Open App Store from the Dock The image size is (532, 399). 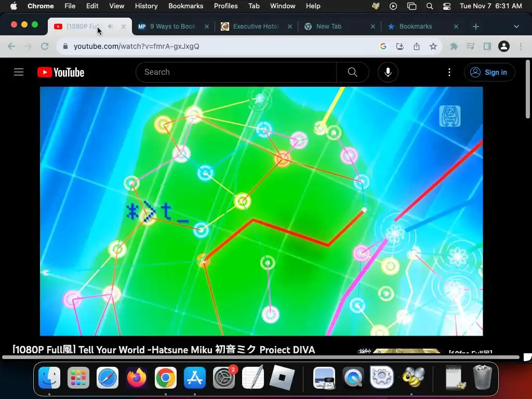coord(195,377)
